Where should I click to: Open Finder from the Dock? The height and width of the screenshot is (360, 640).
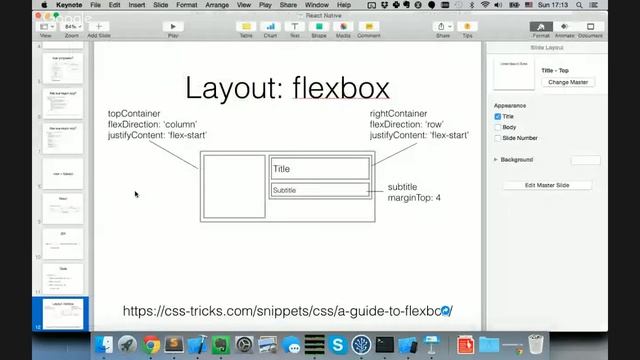104,345
